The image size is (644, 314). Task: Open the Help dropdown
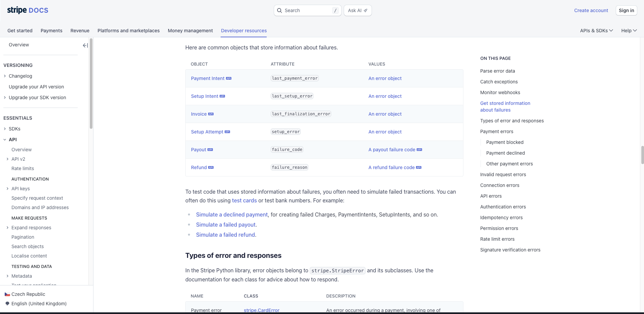[628, 30]
